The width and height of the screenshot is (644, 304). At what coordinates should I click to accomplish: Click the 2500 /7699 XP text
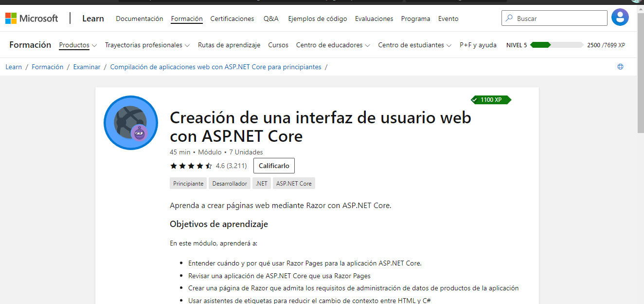606,45
